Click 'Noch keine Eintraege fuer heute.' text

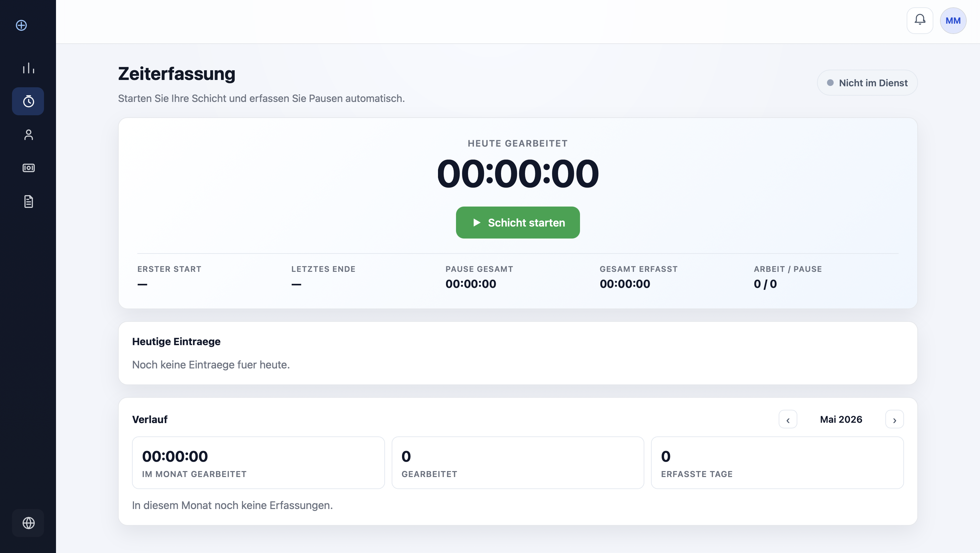point(211,365)
